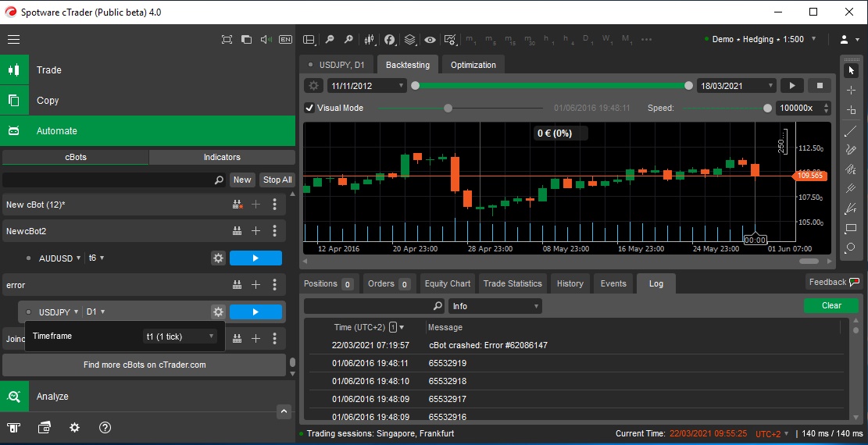Click the Stop All button

pyautogui.click(x=277, y=180)
